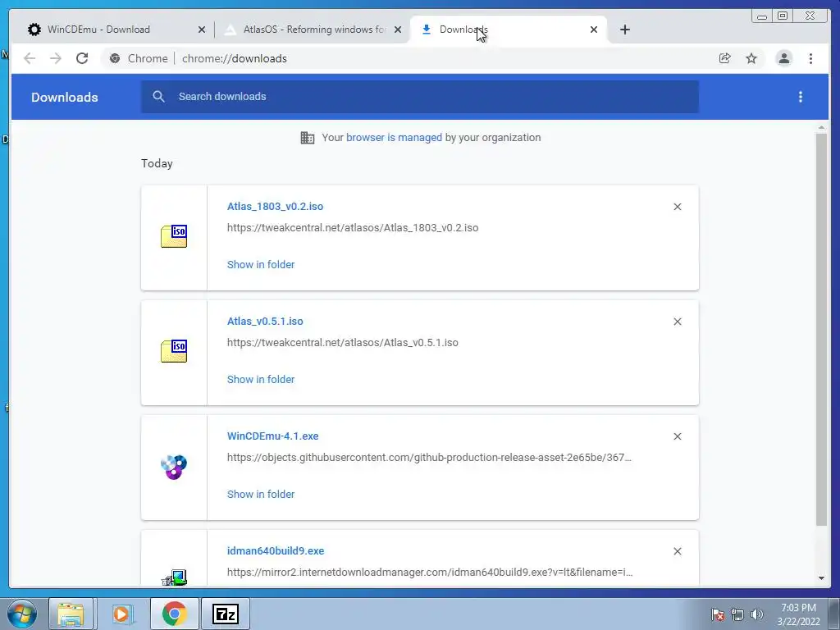The width and height of the screenshot is (840, 630).
Task: Remove WinCDEmu-4.1.exe from list
Action: pos(677,436)
